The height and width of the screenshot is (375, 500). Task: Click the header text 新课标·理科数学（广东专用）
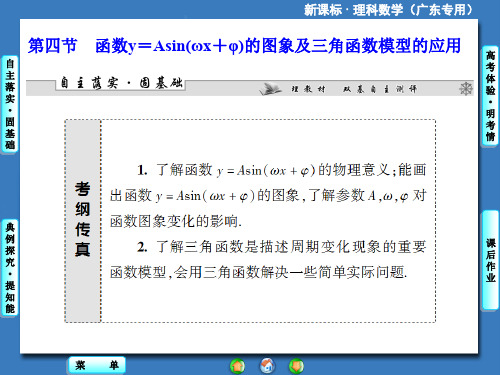(x=388, y=10)
